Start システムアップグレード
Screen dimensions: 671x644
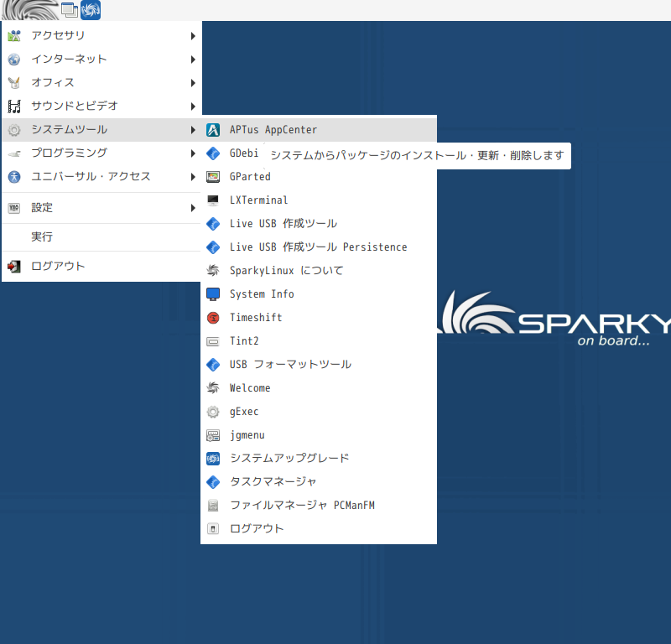pos(319,459)
